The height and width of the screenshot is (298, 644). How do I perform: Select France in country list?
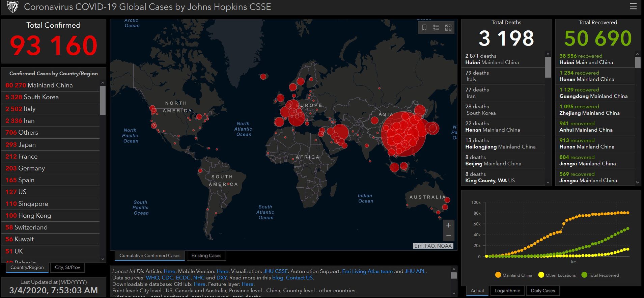tap(51, 156)
